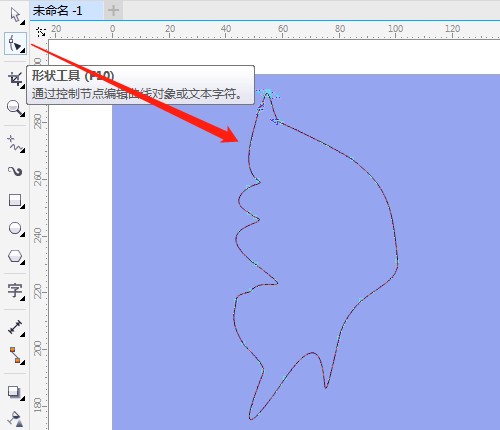This screenshot has width=500, height=430.
Task: Select the Parallel Dimension tool
Action: click(x=15, y=327)
